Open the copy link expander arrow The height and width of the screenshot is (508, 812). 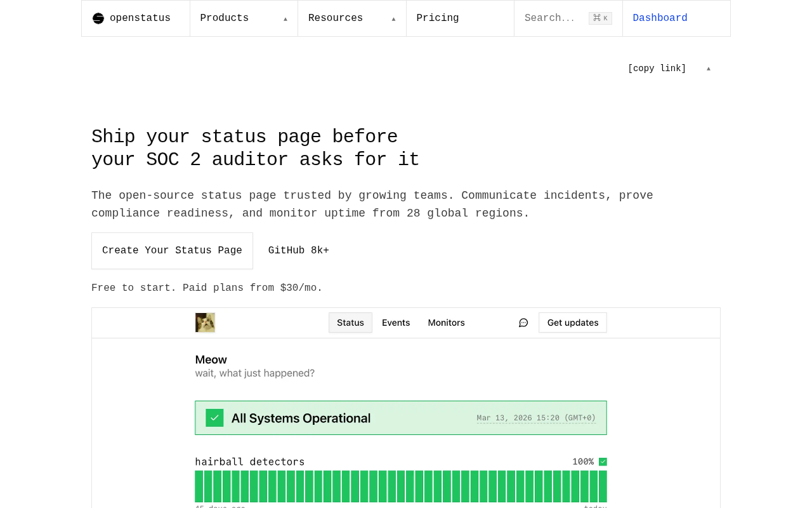(x=709, y=69)
